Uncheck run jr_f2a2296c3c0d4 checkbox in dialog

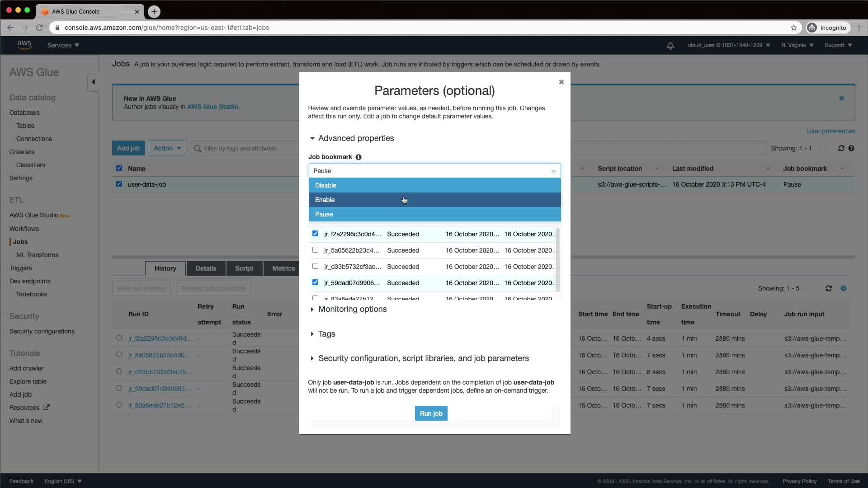coord(315,234)
